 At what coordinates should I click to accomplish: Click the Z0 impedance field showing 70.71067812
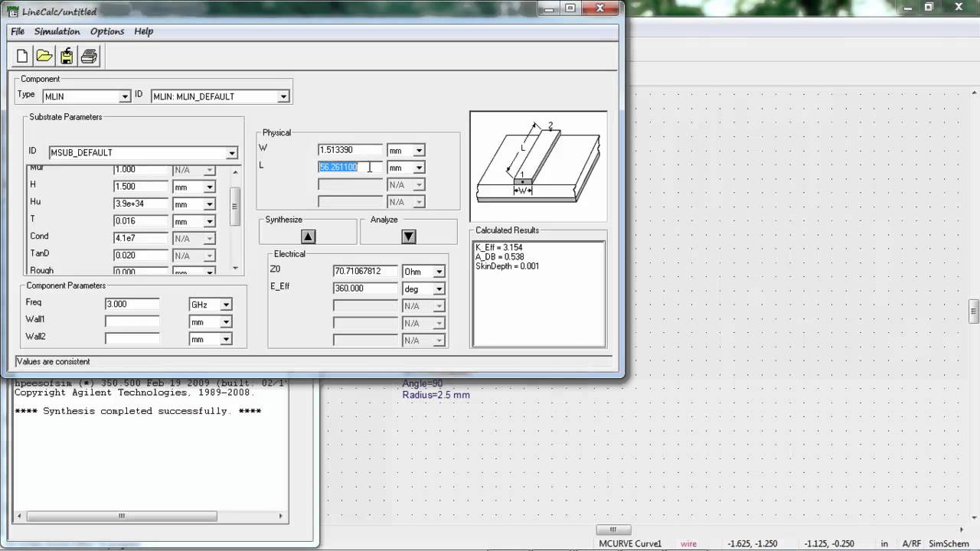[366, 271]
